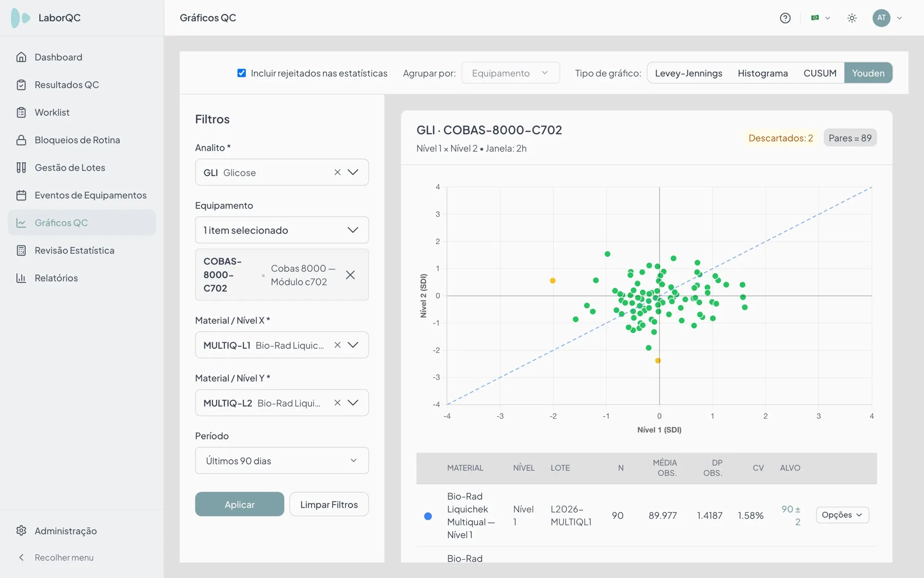Go to Gráficos QC in the sidebar
The width and height of the screenshot is (924, 578).
click(82, 223)
